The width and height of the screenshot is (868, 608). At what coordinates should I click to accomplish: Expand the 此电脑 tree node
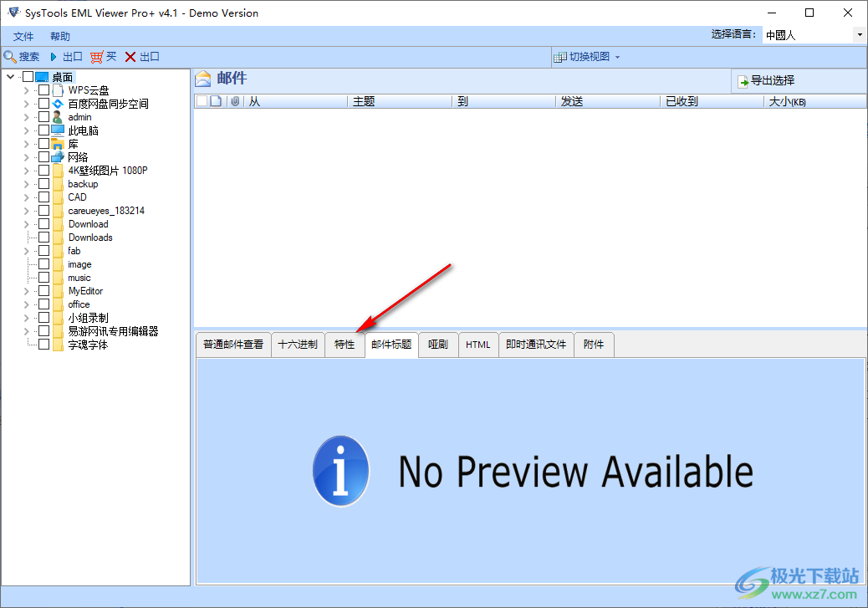click(x=26, y=130)
